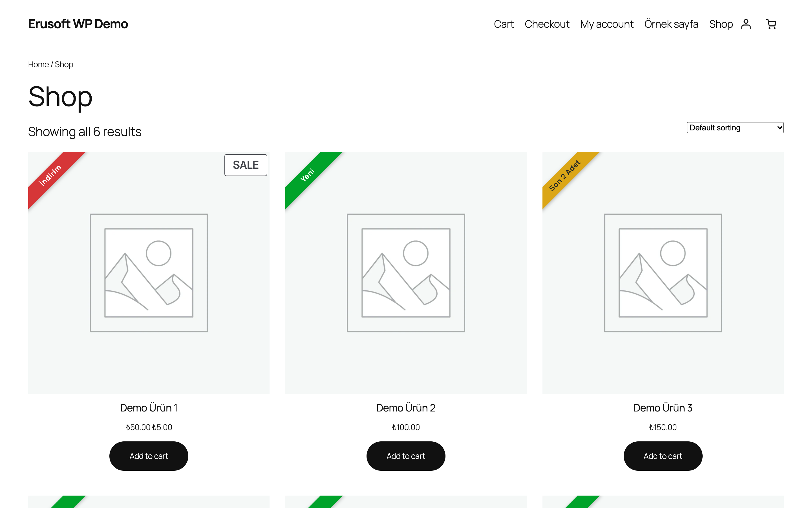The height and width of the screenshot is (508, 812).
Task: Click Demo Ürün 2 placeholder image
Action: 406,273
